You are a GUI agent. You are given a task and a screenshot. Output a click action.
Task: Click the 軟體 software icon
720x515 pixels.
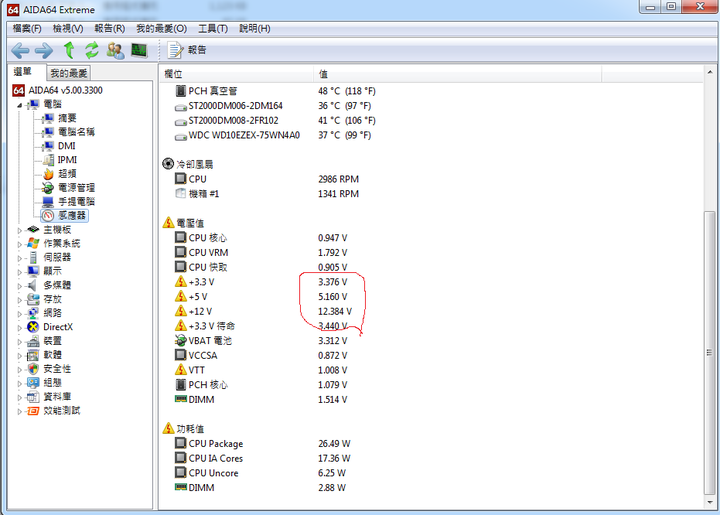tap(33, 355)
